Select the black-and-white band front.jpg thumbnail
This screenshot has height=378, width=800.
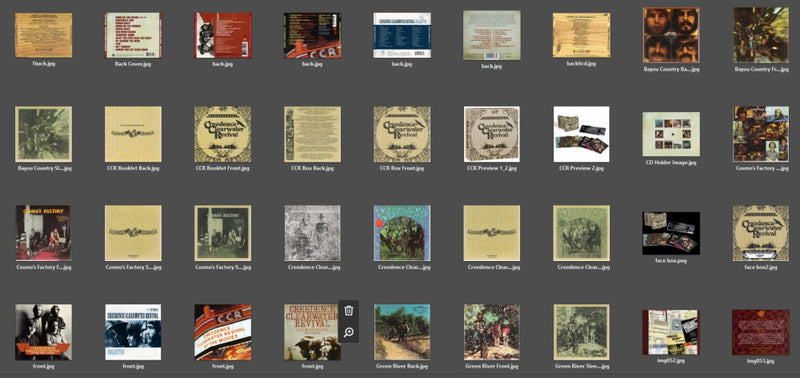point(43,332)
